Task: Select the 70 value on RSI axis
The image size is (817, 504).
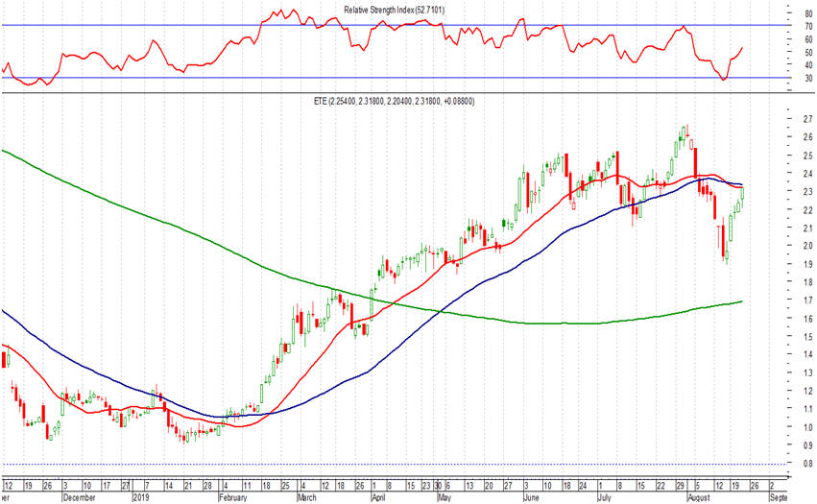Action: tap(808, 27)
